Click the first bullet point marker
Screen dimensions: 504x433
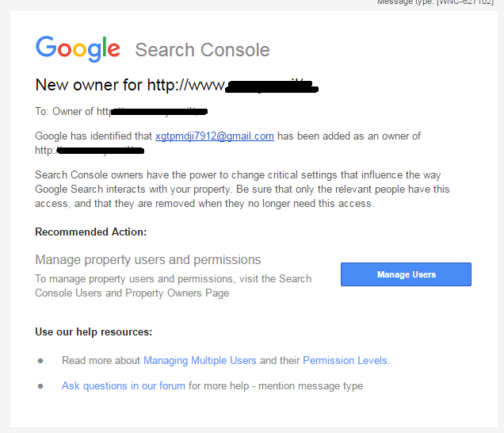tap(40, 361)
